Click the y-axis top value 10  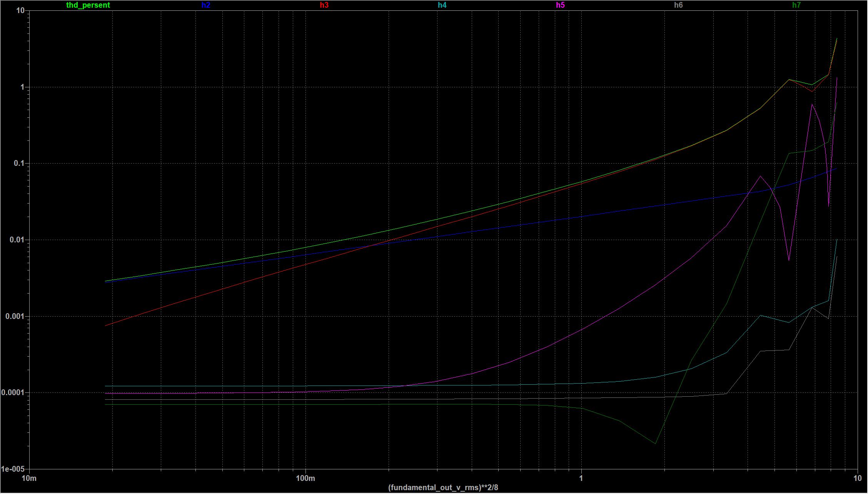[20, 10]
